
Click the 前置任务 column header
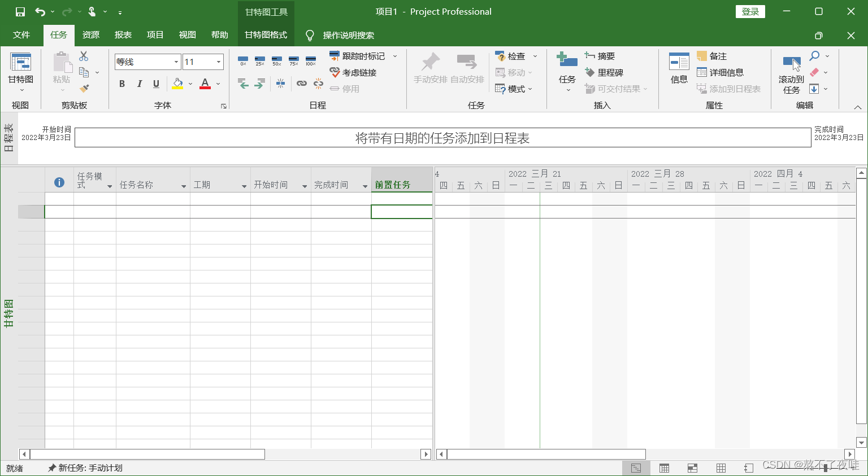(402, 180)
